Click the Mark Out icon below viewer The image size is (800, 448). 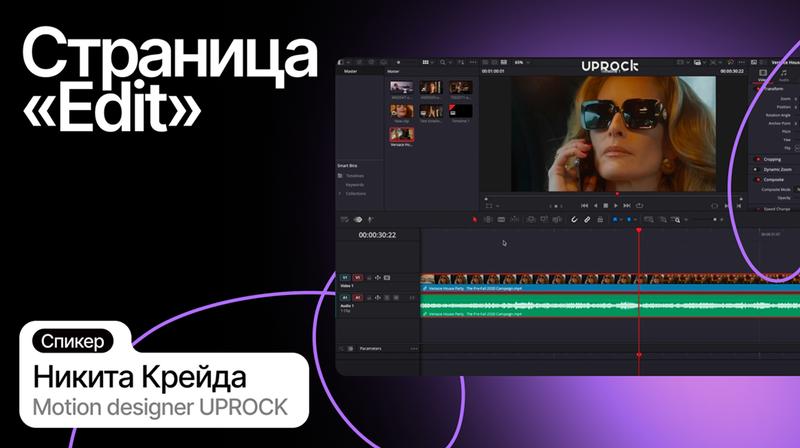pyautogui.click(x=739, y=206)
